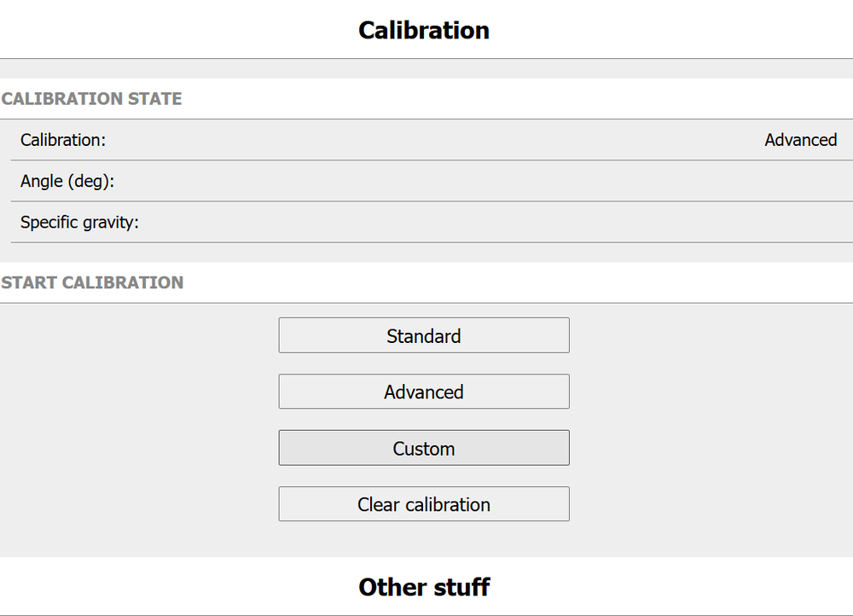This screenshot has width=853, height=616.
Task: Click the "Other stuff" heading
Action: tap(424, 587)
